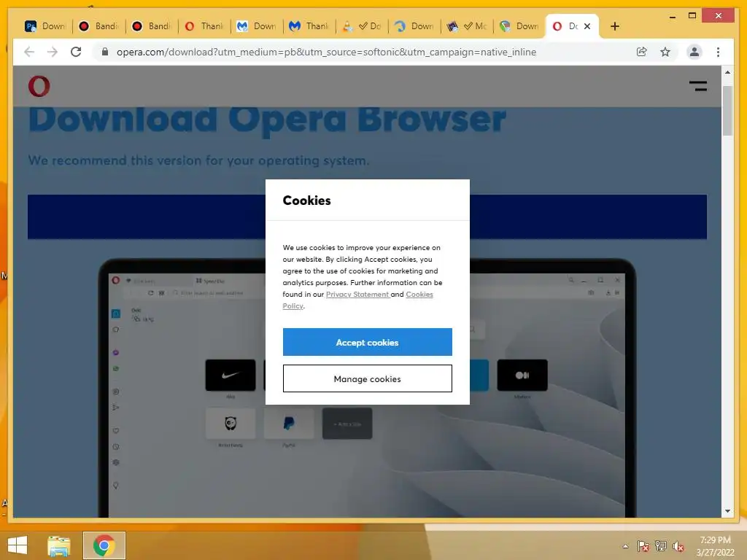Image resolution: width=747 pixels, height=560 pixels.
Task: Open the clock showing 7:29 PM
Action: coord(715,545)
